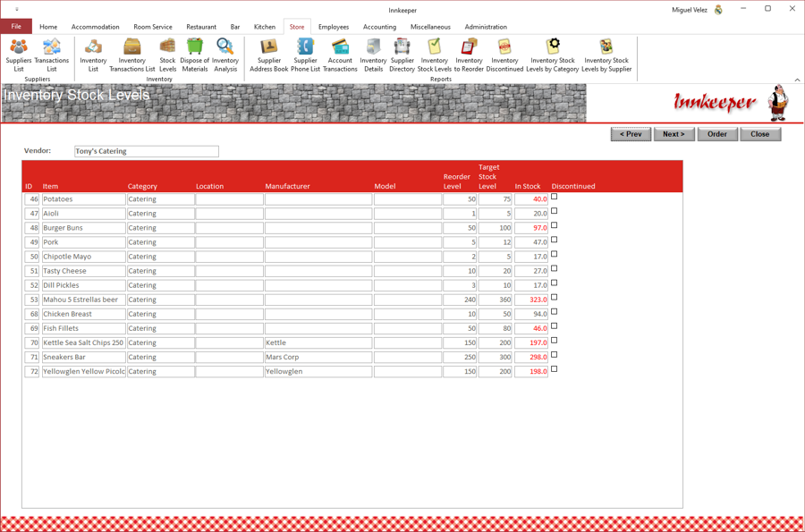Switch to the Kitchen ribbon tab
This screenshot has height=532, width=805.
(x=265, y=27)
